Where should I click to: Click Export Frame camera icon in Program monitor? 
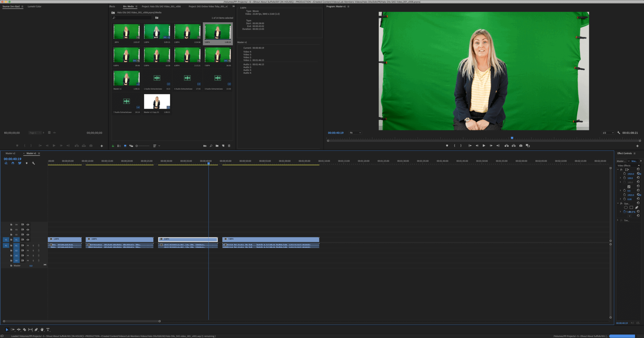(521, 146)
